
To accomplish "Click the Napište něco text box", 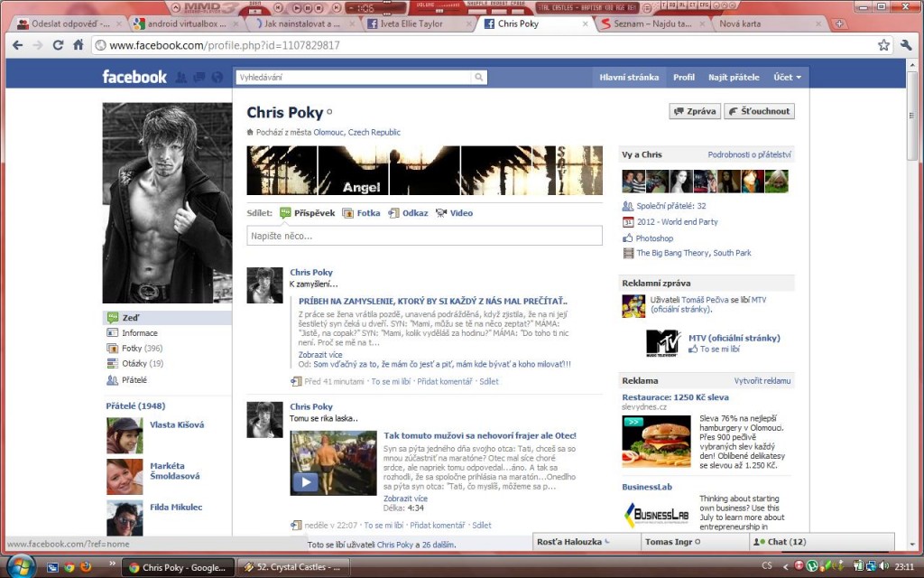I will coord(424,236).
